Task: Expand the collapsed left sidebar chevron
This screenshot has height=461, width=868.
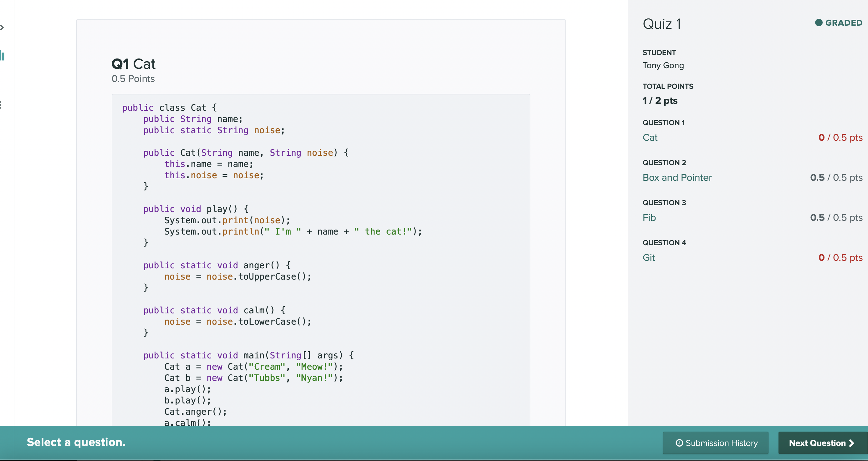Action: tap(2, 28)
